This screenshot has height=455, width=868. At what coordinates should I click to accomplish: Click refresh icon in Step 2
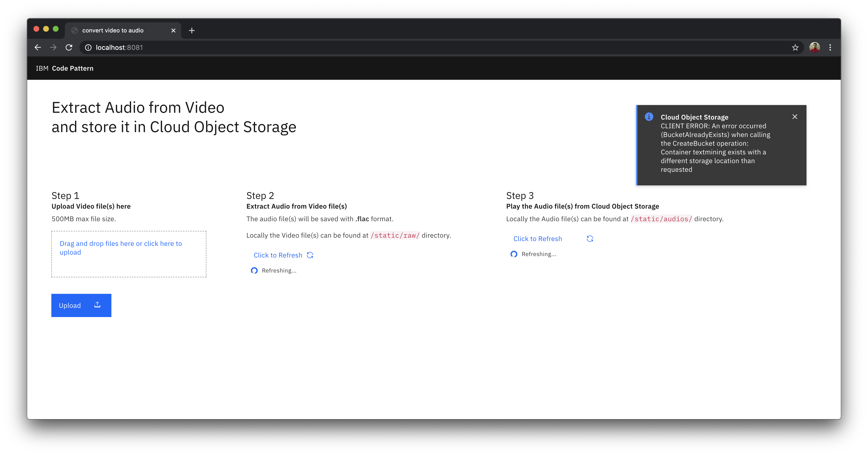310,255
